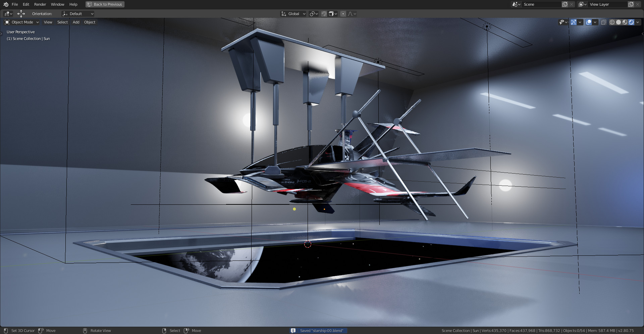Expand the left toolbar via edge arrow
This screenshot has height=334, width=644.
pos(1,34)
